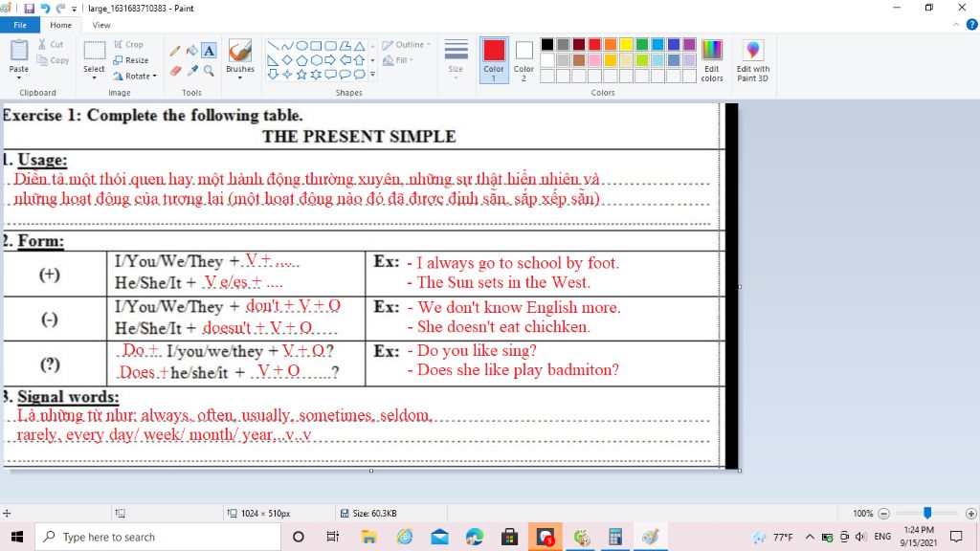Viewport: 980px width, 551px height.
Task: Open Customize Quick Access Toolbar dropdown
Action: 75,9
